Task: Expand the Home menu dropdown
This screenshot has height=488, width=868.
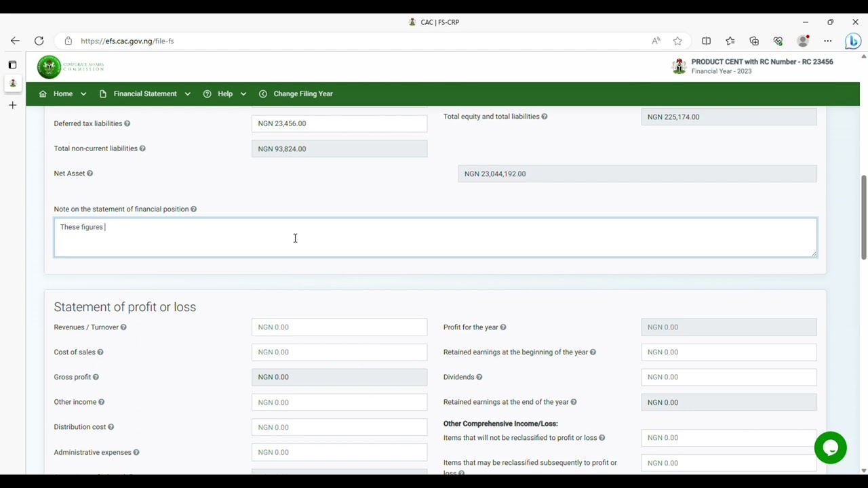Action: point(62,94)
